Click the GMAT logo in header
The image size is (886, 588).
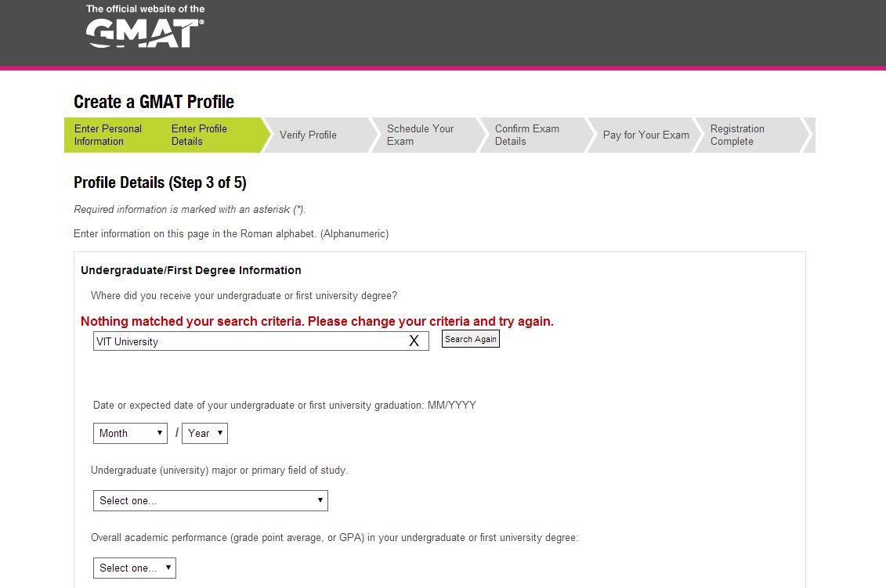tap(144, 33)
